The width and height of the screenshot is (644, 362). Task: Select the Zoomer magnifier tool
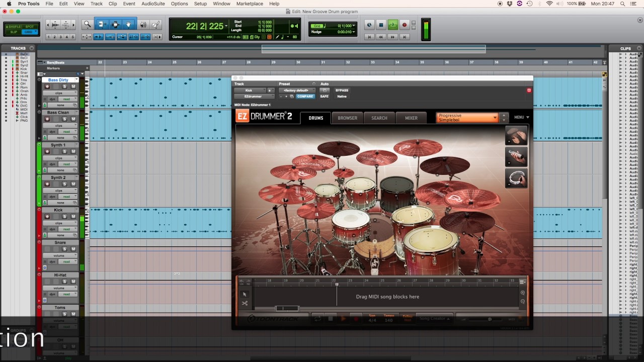click(x=88, y=25)
